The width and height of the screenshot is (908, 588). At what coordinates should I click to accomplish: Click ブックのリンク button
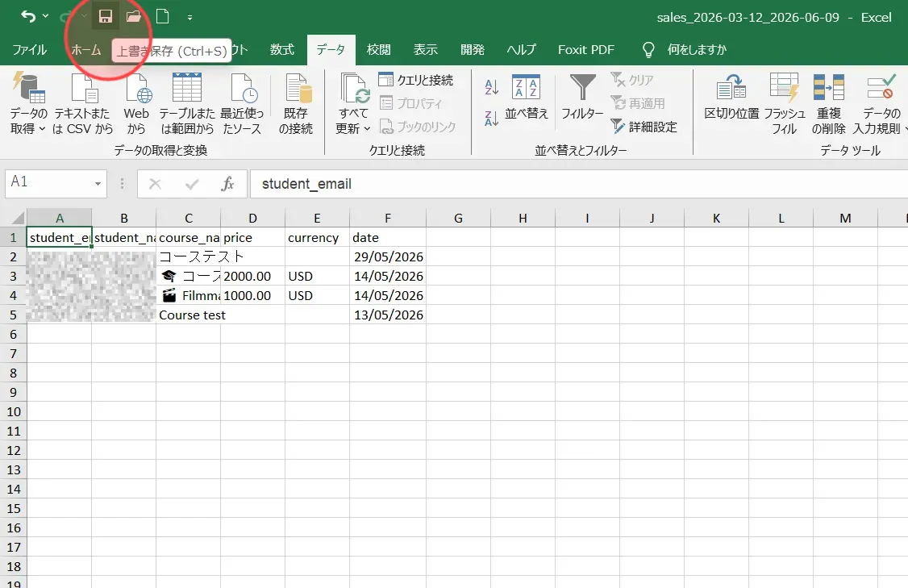[x=418, y=127]
